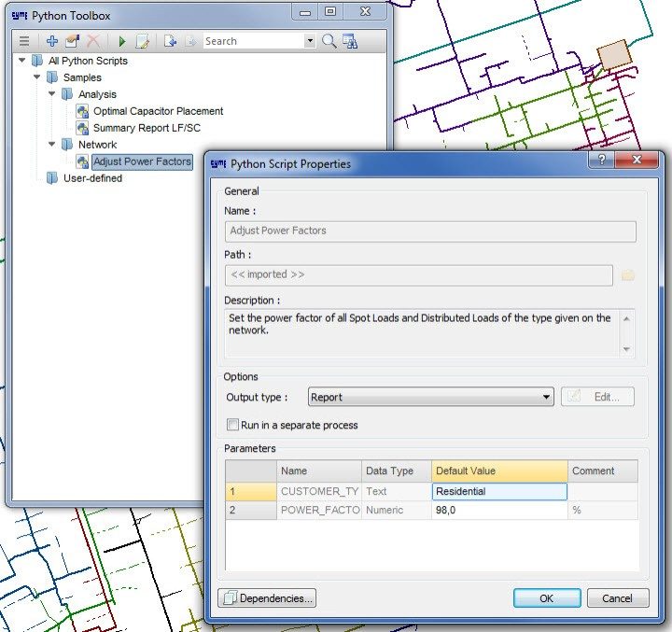Click the blue plus add script icon
The width and height of the screenshot is (672, 632).
tap(52, 41)
